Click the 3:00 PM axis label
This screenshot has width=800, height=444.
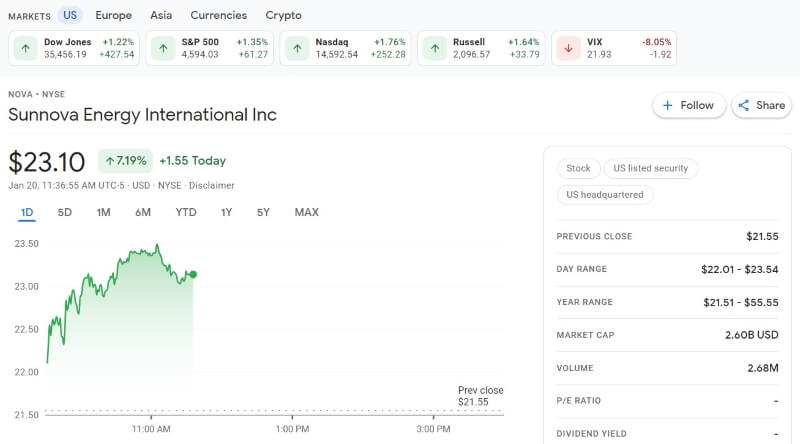click(x=433, y=429)
